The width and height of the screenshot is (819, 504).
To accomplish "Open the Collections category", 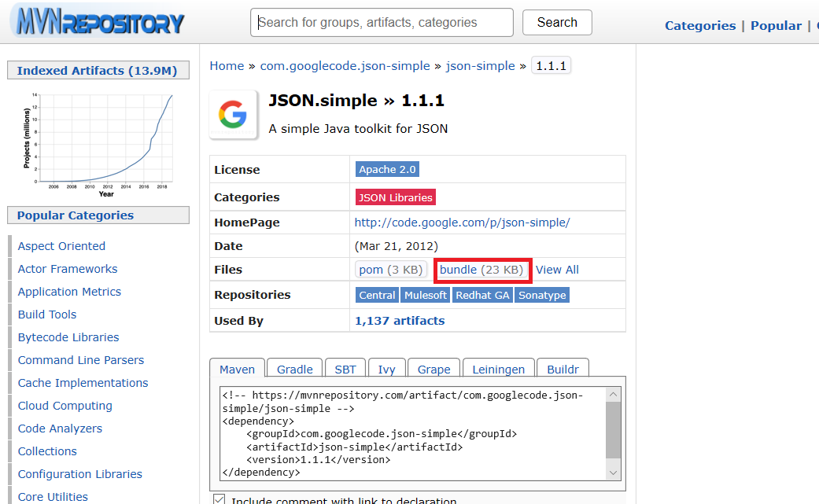I will (x=47, y=451).
